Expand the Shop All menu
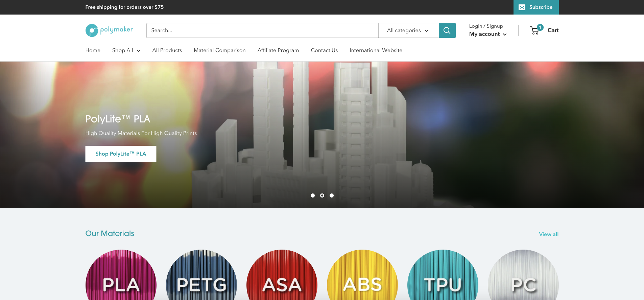The height and width of the screenshot is (300, 644). coord(126,50)
